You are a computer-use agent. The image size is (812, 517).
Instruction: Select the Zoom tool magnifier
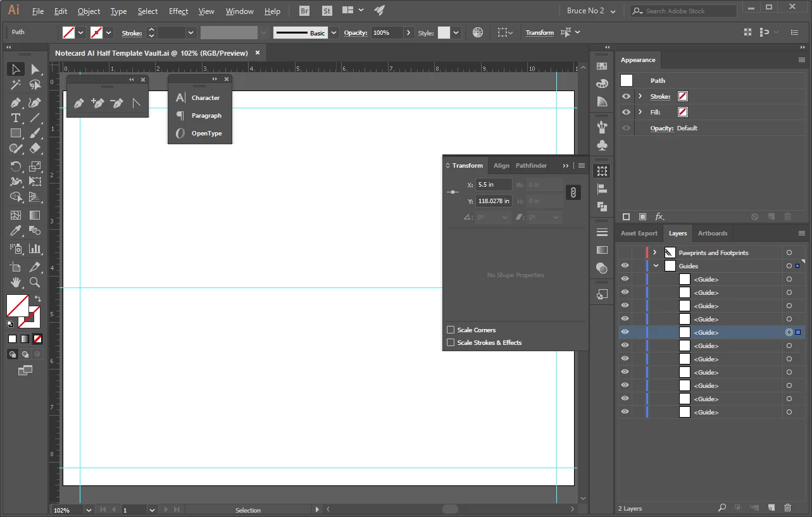[35, 282]
